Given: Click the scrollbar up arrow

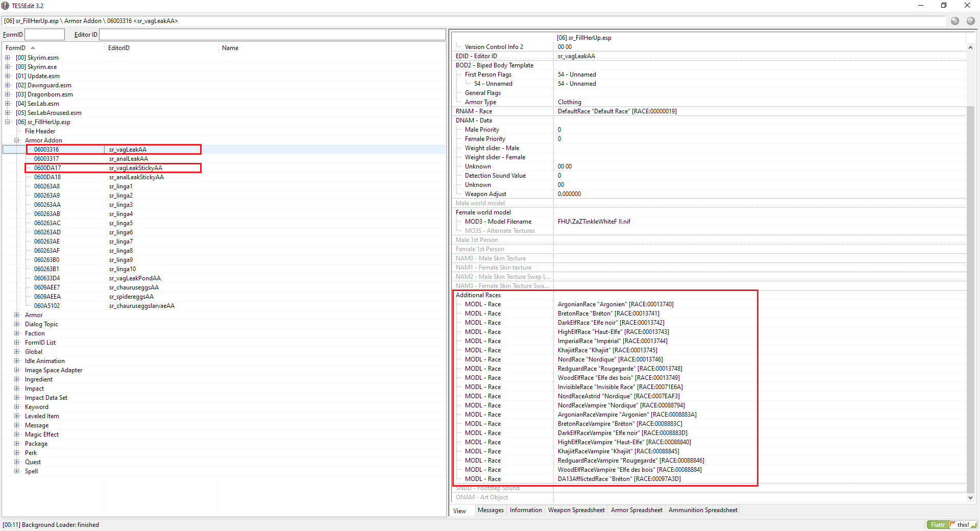Looking at the screenshot, I should 970,47.
